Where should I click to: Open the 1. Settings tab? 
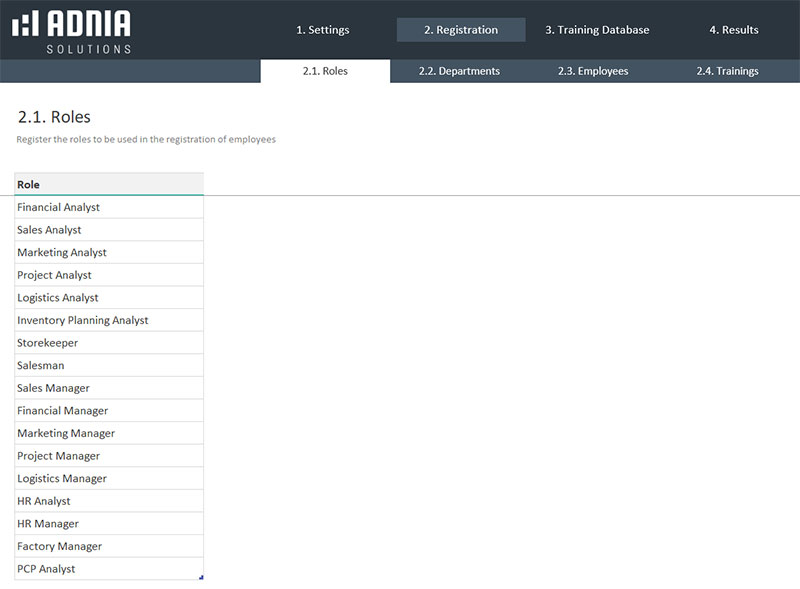click(322, 30)
